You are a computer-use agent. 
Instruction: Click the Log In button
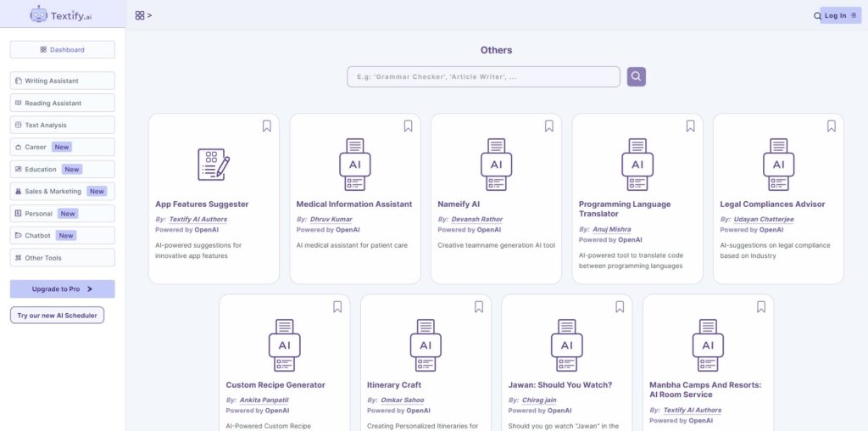840,15
